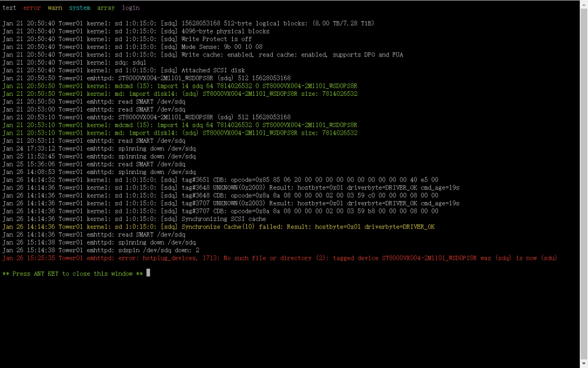588x368 pixels.
Task: Select the cyan 'system' filter label
Action: pos(79,8)
